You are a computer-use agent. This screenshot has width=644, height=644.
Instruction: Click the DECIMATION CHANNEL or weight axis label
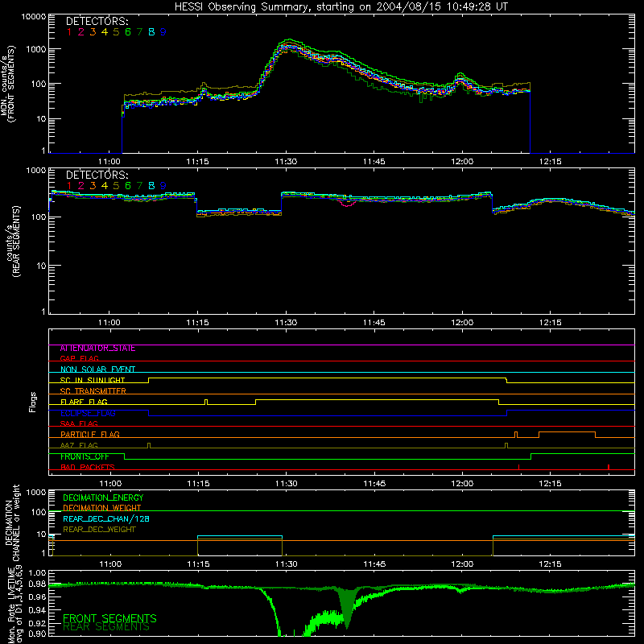tap(12, 522)
